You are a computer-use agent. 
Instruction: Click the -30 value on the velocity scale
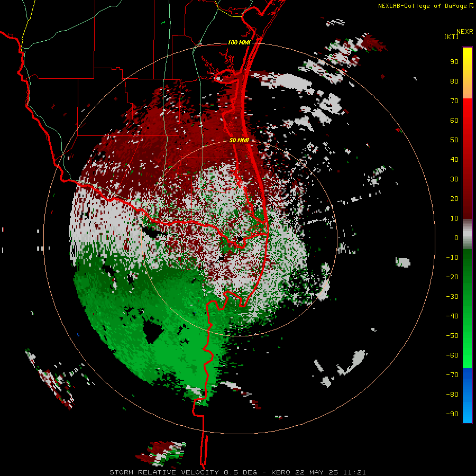click(x=452, y=297)
